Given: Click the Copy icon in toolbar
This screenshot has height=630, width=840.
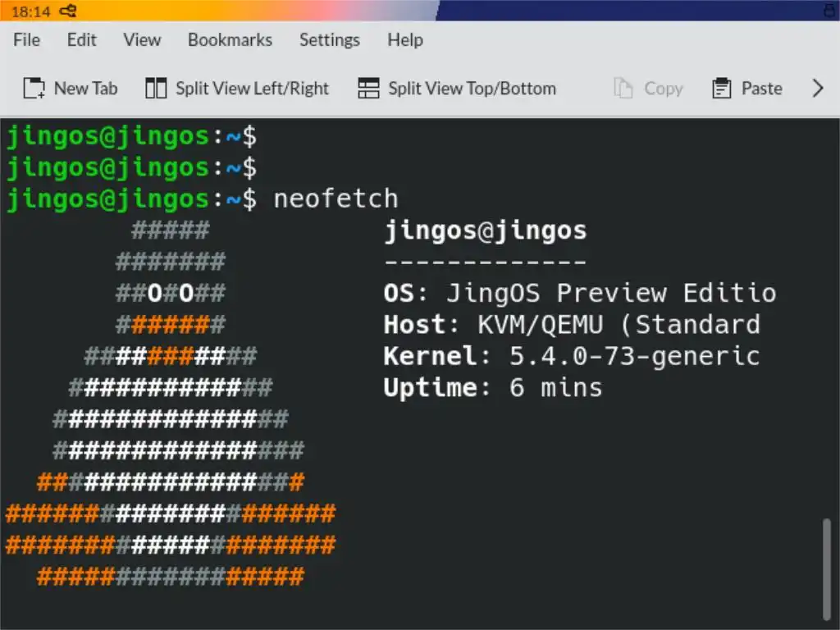Looking at the screenshot, I should (x=623, y=89).
